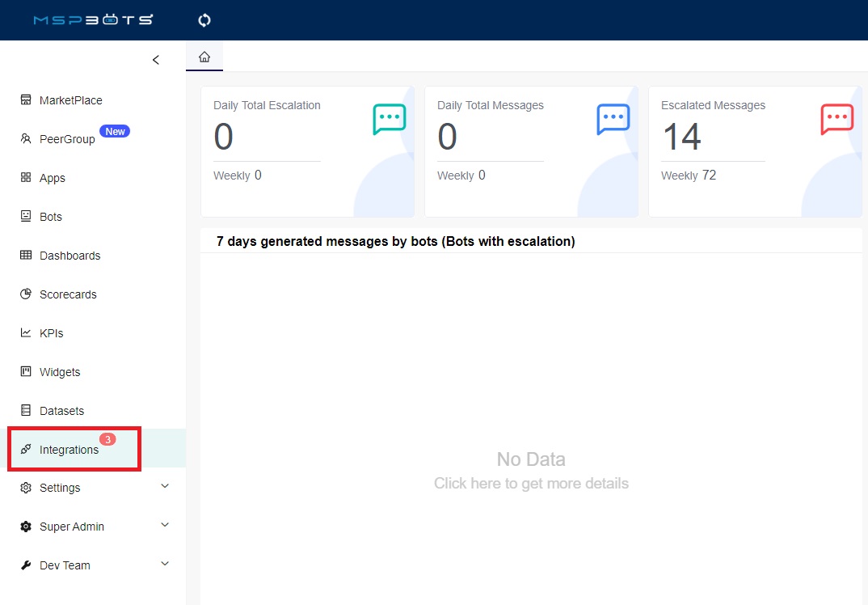868x605 pixels.
Task: Click the KPIs line chart icon
Action: 26,333
